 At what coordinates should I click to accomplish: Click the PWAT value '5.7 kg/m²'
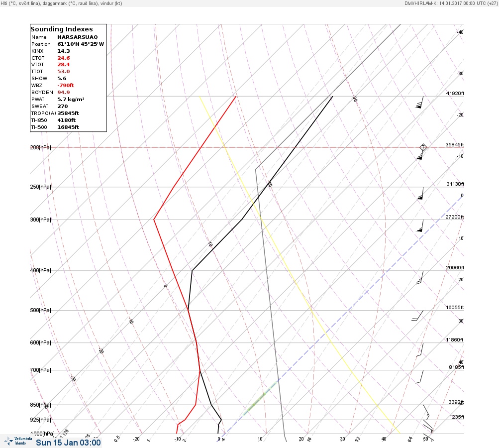[x=71, y=100]
